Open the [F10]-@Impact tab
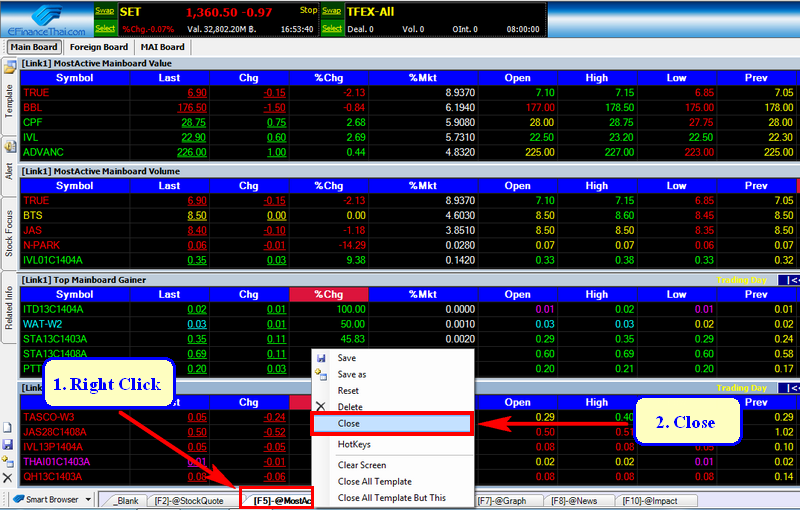 (x=650, y=501)
